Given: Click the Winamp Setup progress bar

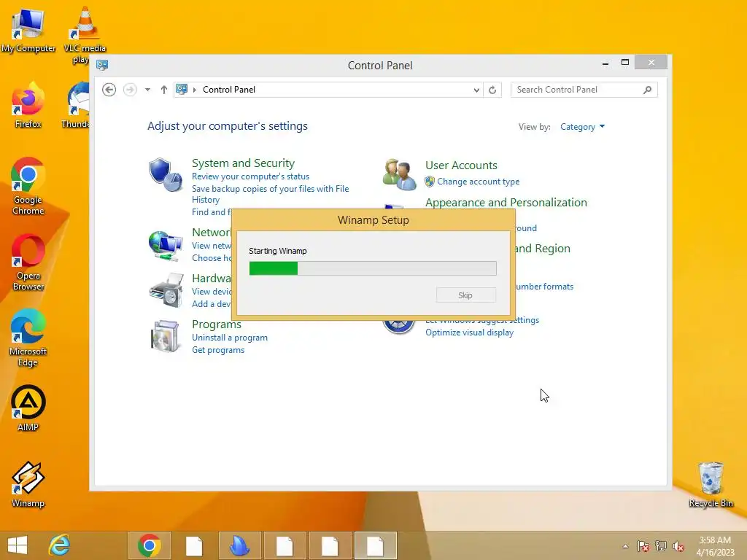Looking at the screenshot, I should point(373,268).
